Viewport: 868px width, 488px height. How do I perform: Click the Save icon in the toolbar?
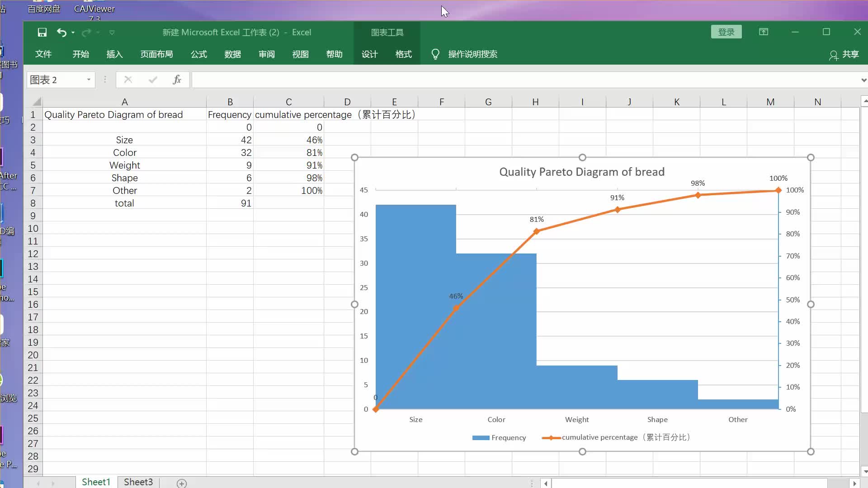[42, 32]
